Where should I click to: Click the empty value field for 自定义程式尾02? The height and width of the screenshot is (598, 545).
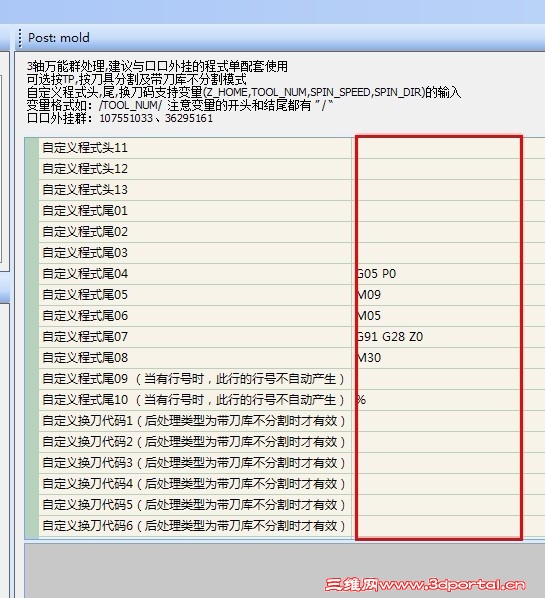point(449,232)
